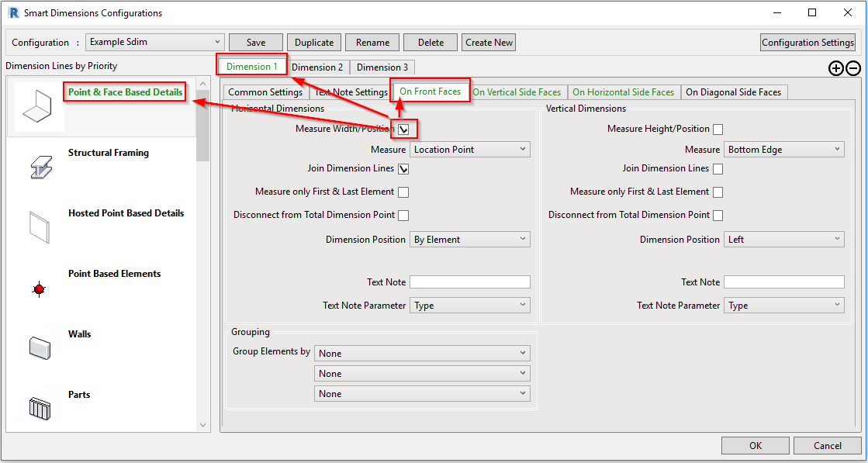Open the third Group Elements by dropdown
Viewport: 868px width, 463px height.
pos(423,393)
